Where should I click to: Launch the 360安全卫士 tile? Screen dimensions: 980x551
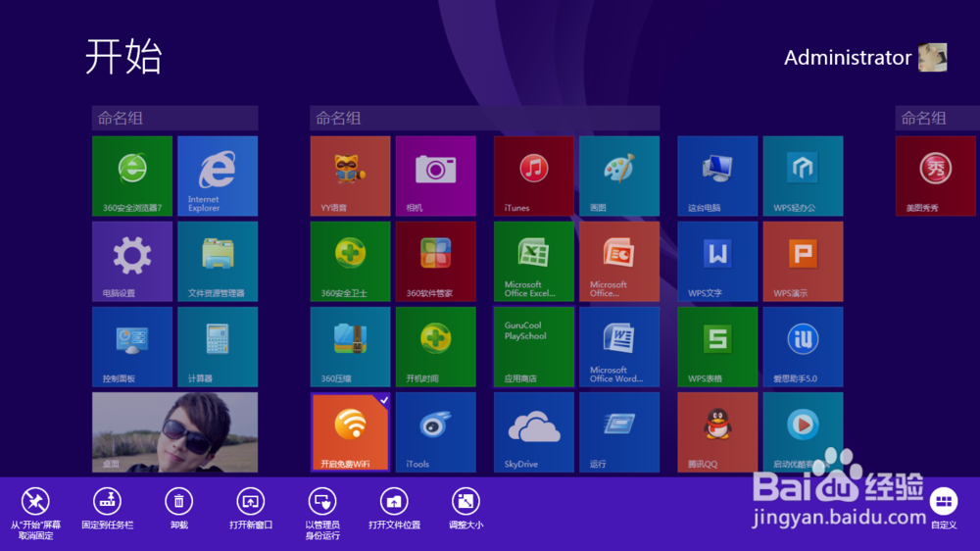350,262
